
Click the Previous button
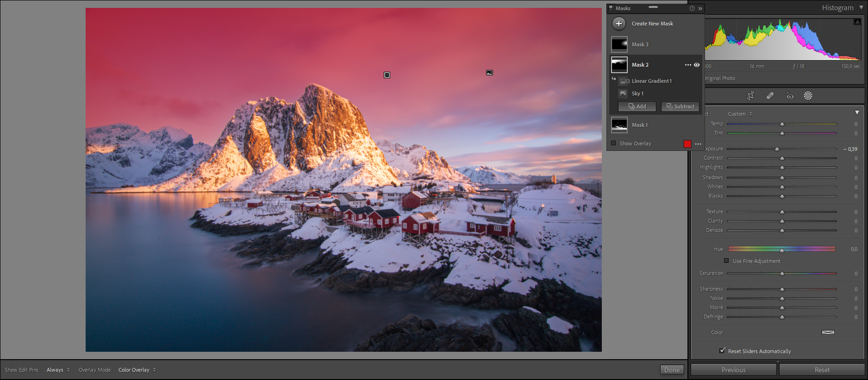pos(733,370)
